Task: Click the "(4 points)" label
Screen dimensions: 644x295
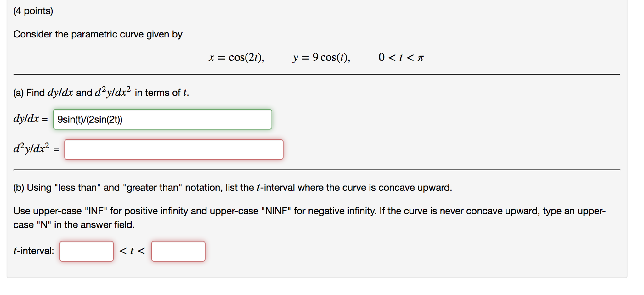Action: [33, 11]
